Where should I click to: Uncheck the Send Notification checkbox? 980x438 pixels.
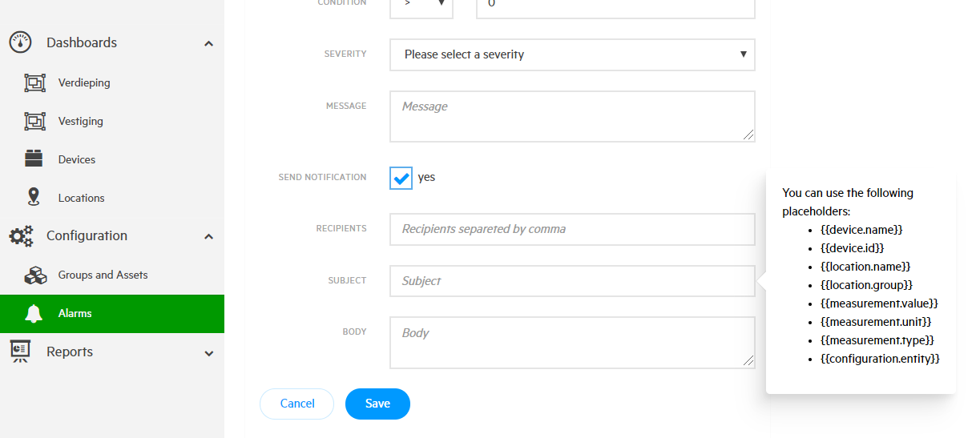tap(401, 178)
